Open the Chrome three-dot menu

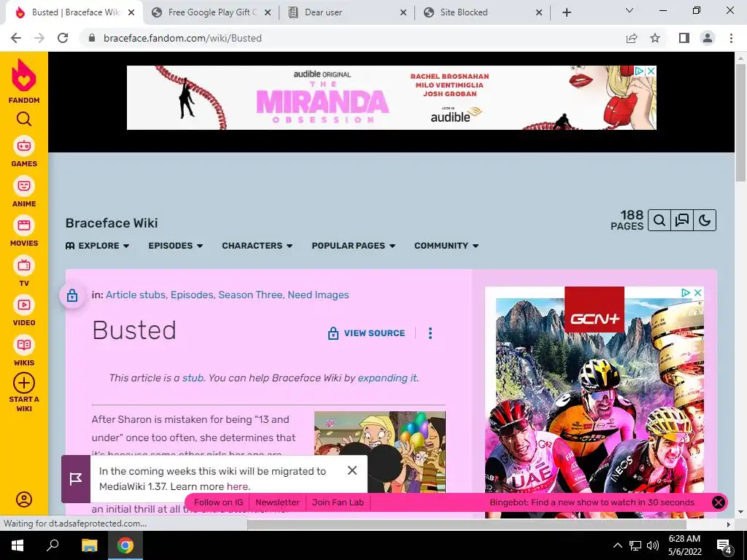click(x=731, y=38)
